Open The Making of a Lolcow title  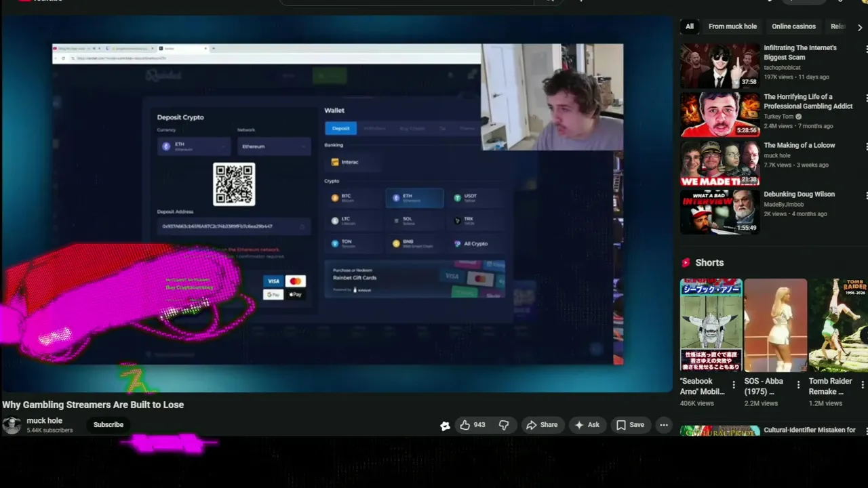tap(800, 146)
